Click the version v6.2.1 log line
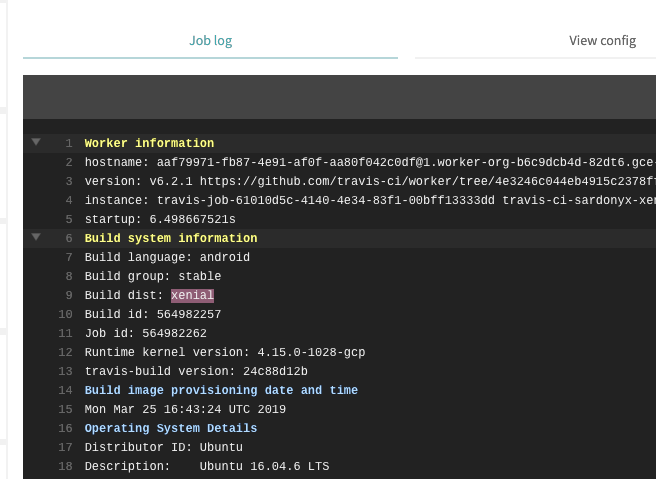Screen dimensions: 656x479 tap(370, 181)
